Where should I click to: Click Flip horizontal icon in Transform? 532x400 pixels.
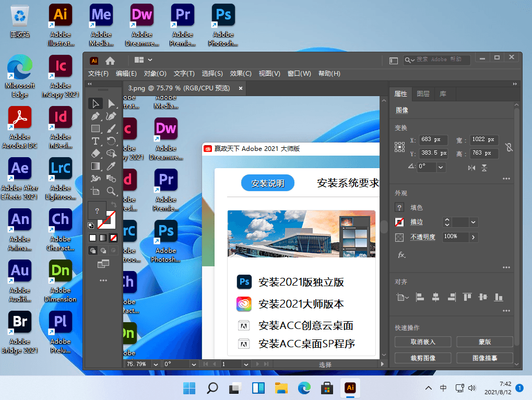[471, 168]
